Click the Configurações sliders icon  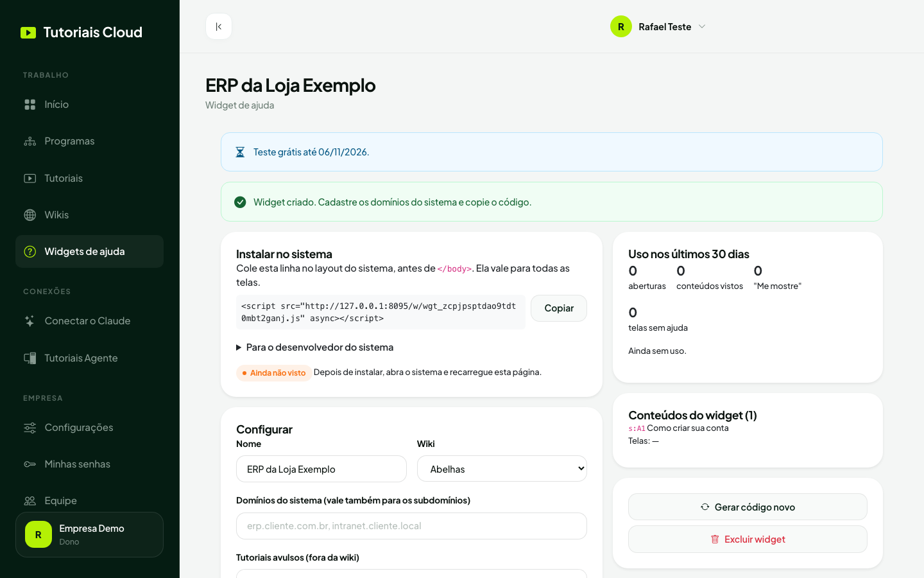(x=30, y=428)
